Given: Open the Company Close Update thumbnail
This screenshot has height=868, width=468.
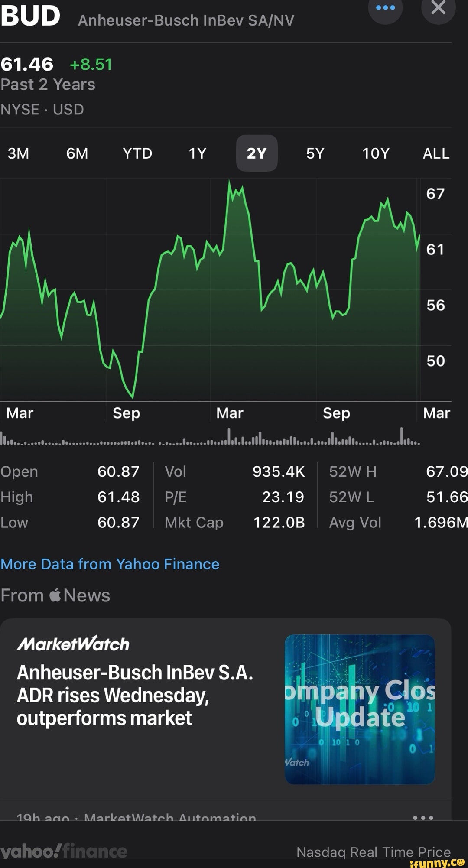Looking at the screenshot, I should click(x=360, y=709).
